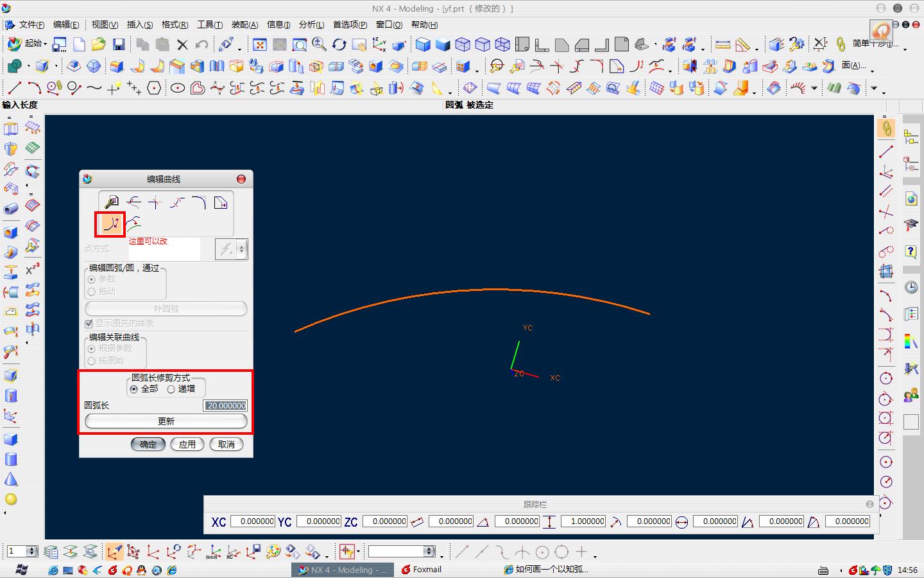
Task: Open the Windows Start button
Action: [x=21, y=570]
